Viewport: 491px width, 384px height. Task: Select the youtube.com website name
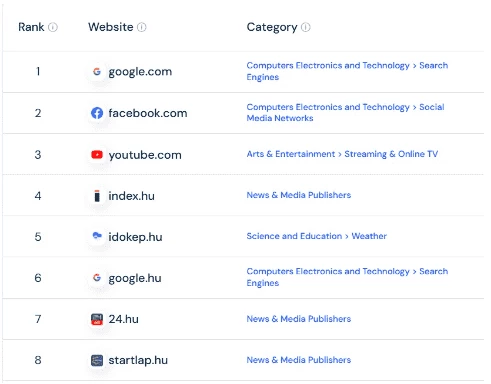145,155
